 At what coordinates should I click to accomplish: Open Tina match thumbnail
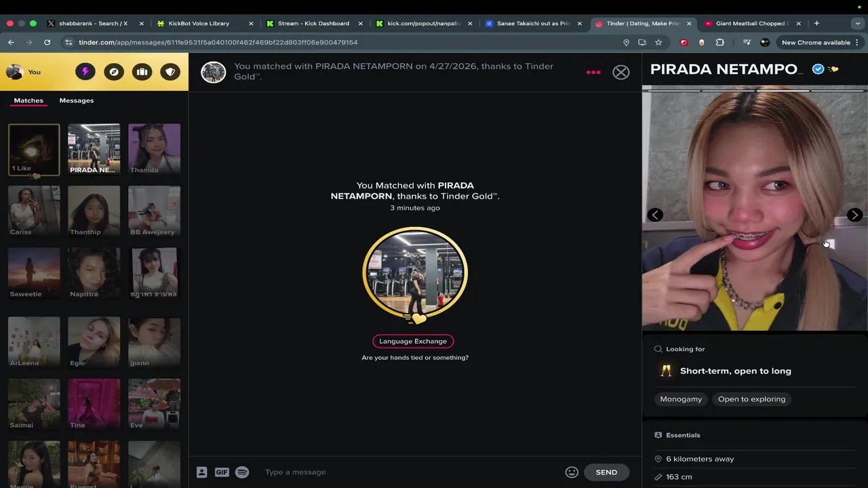pos(94,405)
